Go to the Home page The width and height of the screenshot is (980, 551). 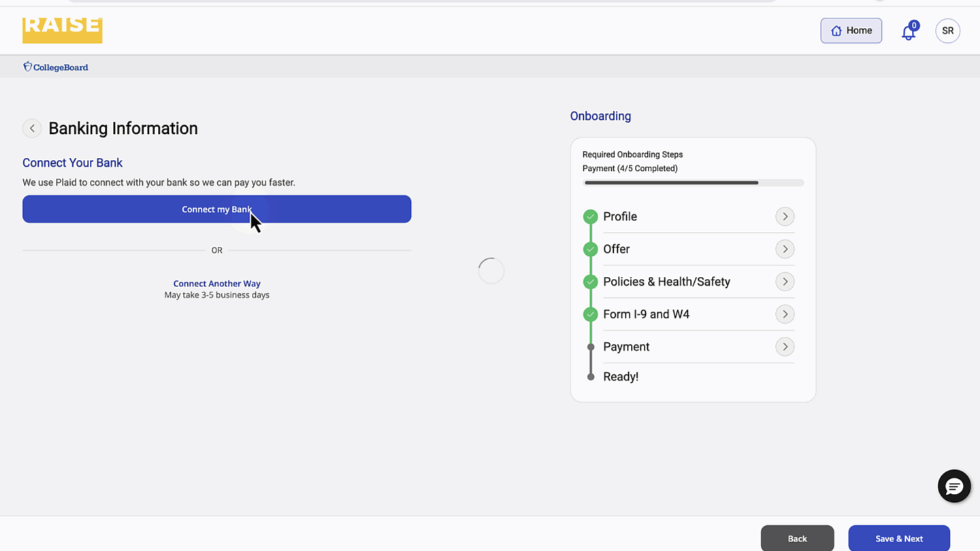851,31
